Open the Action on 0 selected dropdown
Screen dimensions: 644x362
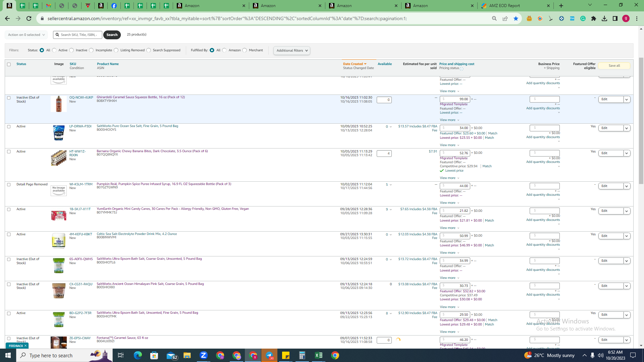click(26, 35)
